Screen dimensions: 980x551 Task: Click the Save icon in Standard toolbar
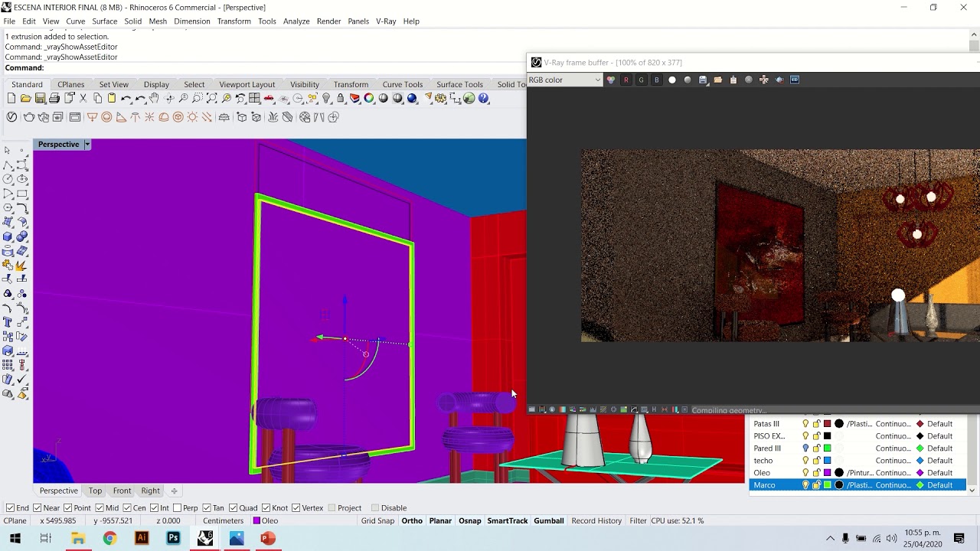point(40,98)
